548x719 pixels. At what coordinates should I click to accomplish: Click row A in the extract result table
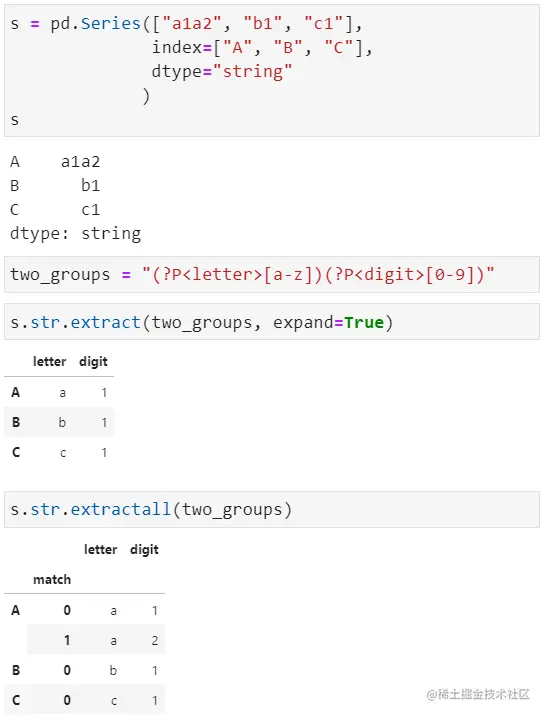pos(59,393)
